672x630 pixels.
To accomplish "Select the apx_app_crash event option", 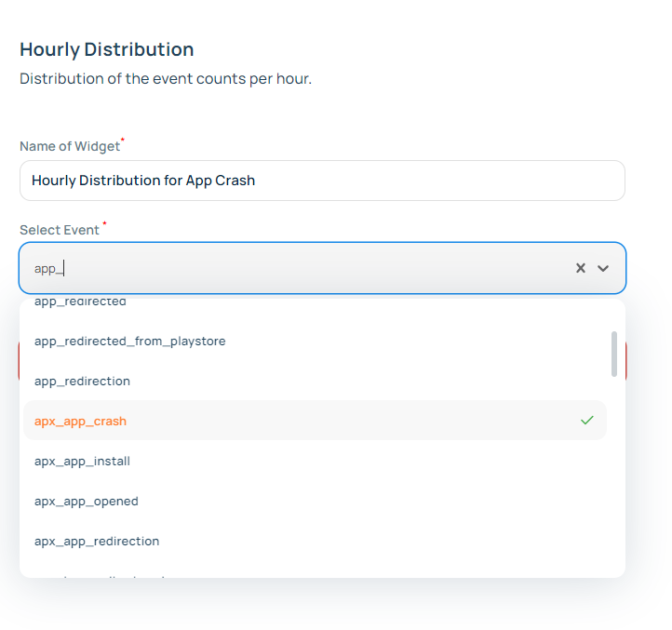I will click(x=80, y=421).
